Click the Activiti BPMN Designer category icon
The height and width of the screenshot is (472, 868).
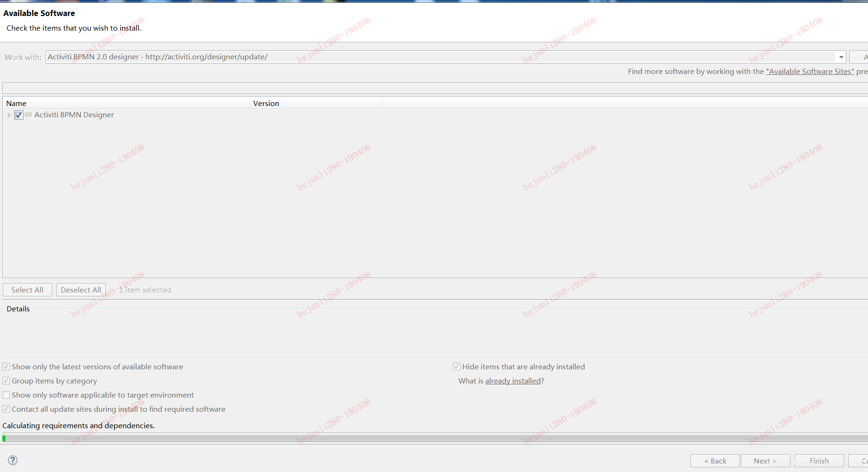click(28, 114)
